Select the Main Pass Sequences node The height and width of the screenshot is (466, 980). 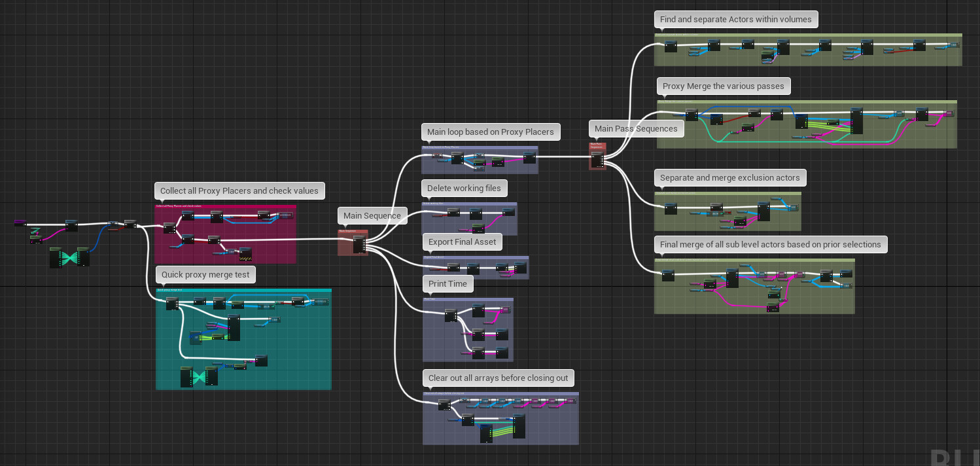tap(597, 159)
